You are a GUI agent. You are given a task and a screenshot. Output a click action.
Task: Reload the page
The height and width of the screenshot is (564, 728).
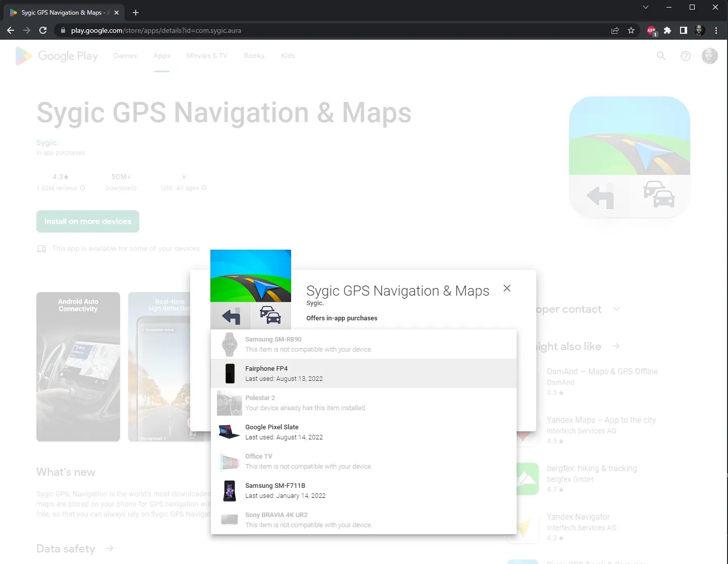[x=43, y=30]
